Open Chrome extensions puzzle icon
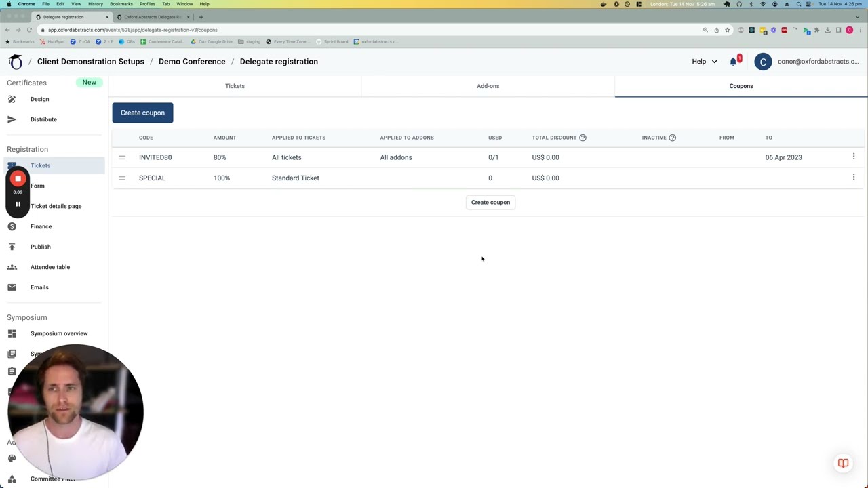 [x=816, y=30]
